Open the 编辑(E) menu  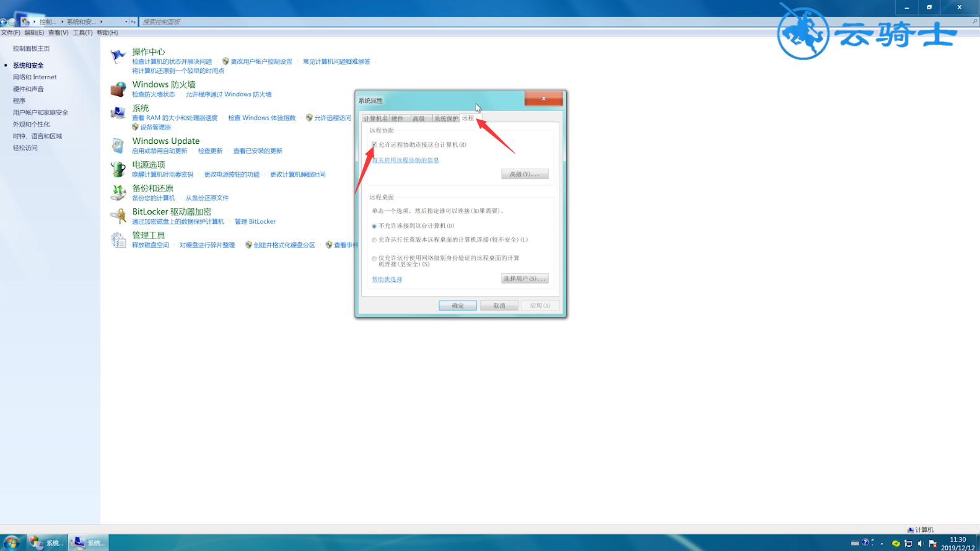(34, 33)
